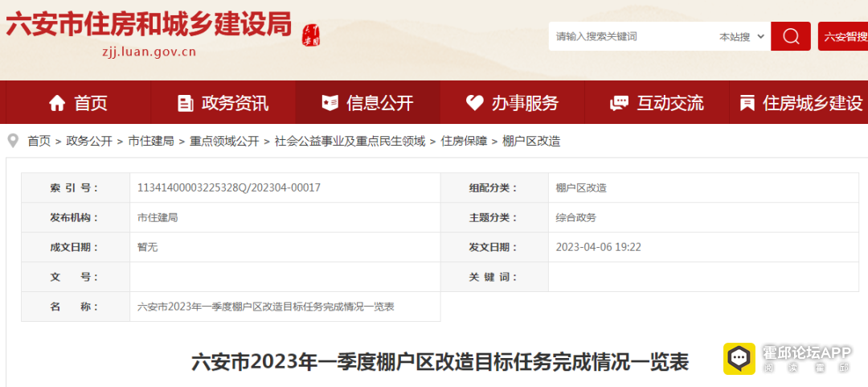Click the red magnifier search button
Screen dimensions: 868x387
click(x=791, y=36)
